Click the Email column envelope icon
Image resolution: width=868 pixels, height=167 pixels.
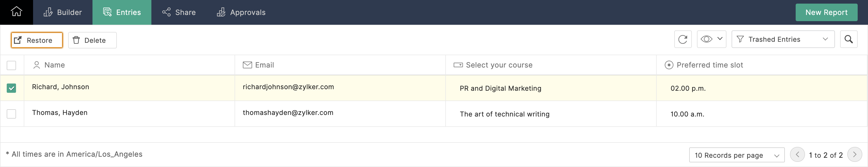tap(247, 65)
